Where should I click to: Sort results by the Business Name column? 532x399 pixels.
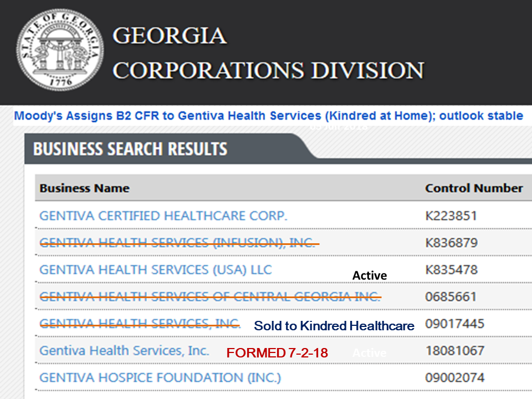click(x=83, y=188)
